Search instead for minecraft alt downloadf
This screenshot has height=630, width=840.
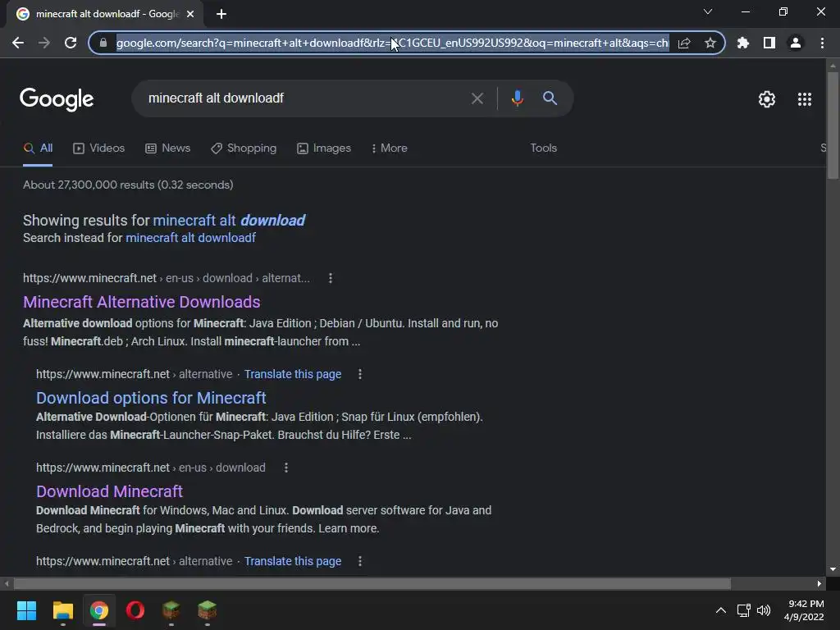(190, 238)
